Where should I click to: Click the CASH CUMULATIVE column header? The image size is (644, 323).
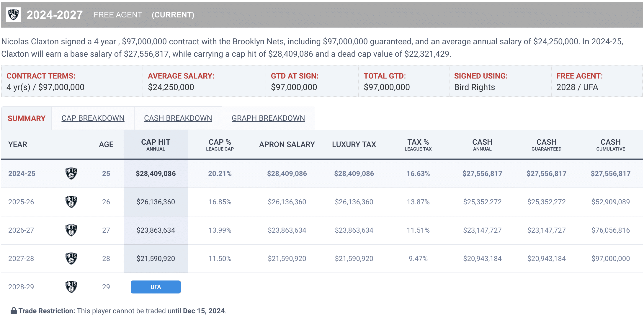pos(611,145)
